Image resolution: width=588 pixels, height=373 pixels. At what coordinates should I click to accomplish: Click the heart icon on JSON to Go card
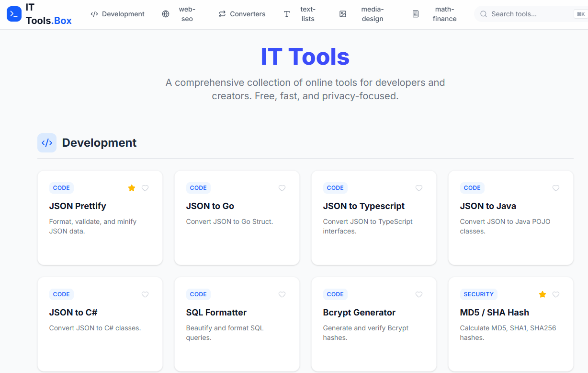pyautogui.click(x=282, y=188)
